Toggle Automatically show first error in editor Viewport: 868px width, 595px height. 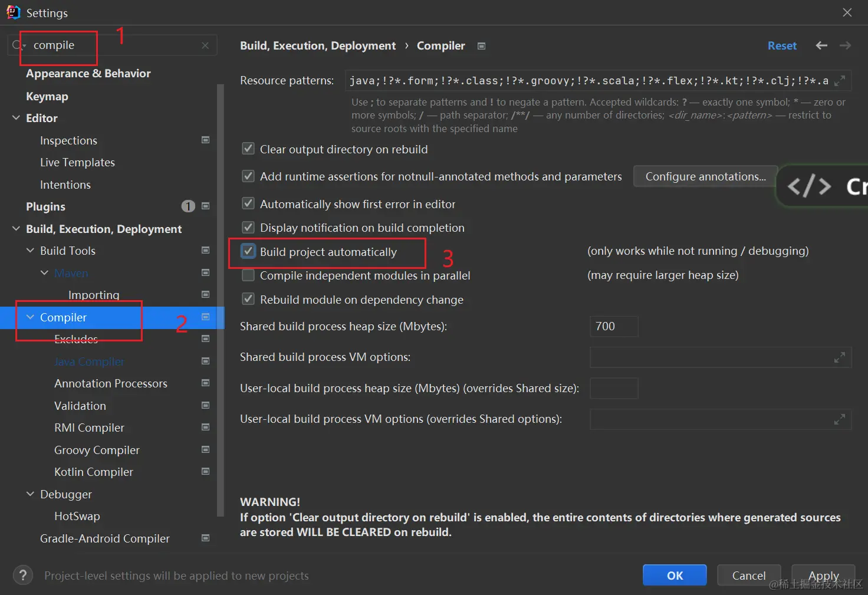pyautogui.click(x=248, y=204)
